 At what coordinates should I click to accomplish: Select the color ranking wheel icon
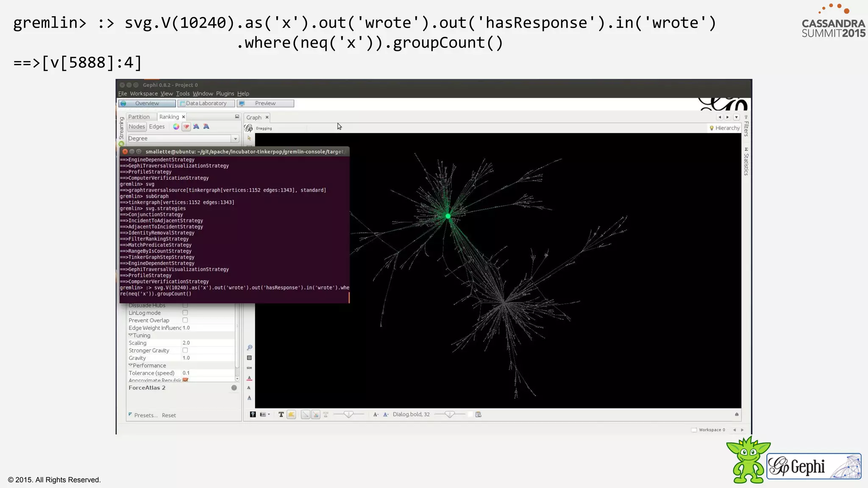pyautogui.click(x=176, y=127)
